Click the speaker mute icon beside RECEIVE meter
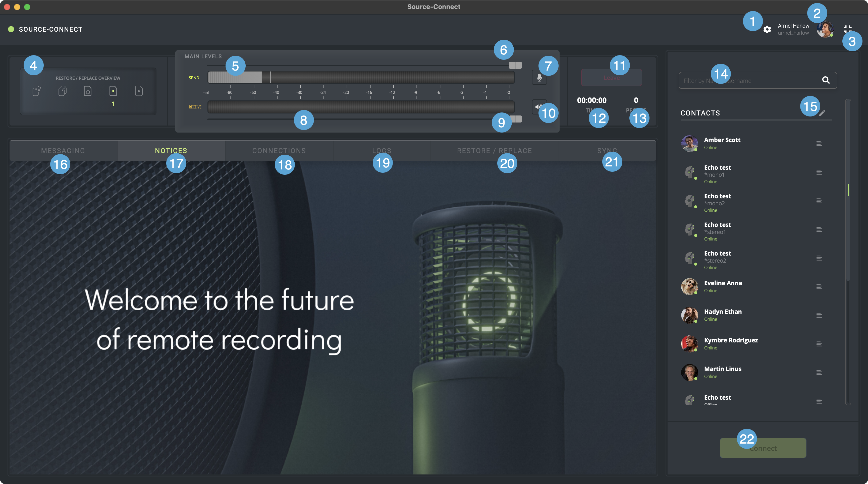This screenshot has height=484, width=868. point(538,107)
